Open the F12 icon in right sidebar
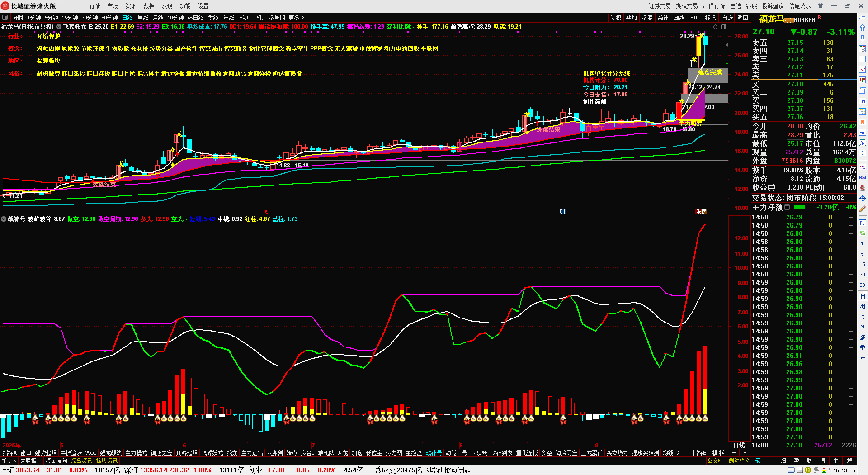868x475 pixels. coord(863,133)
